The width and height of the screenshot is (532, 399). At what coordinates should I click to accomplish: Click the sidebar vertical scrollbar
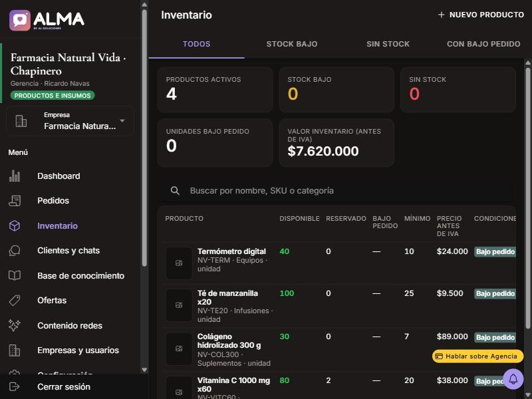tap(144, 138)
